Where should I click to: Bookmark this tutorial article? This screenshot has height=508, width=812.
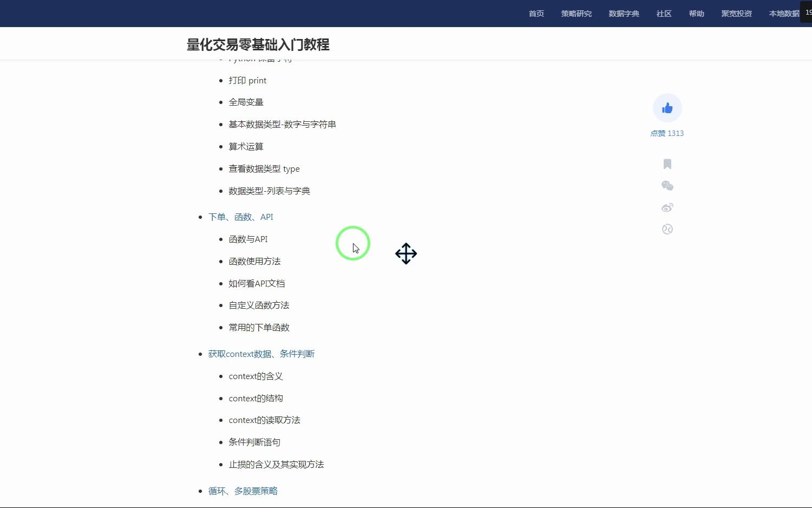click(x=667, y=164)
